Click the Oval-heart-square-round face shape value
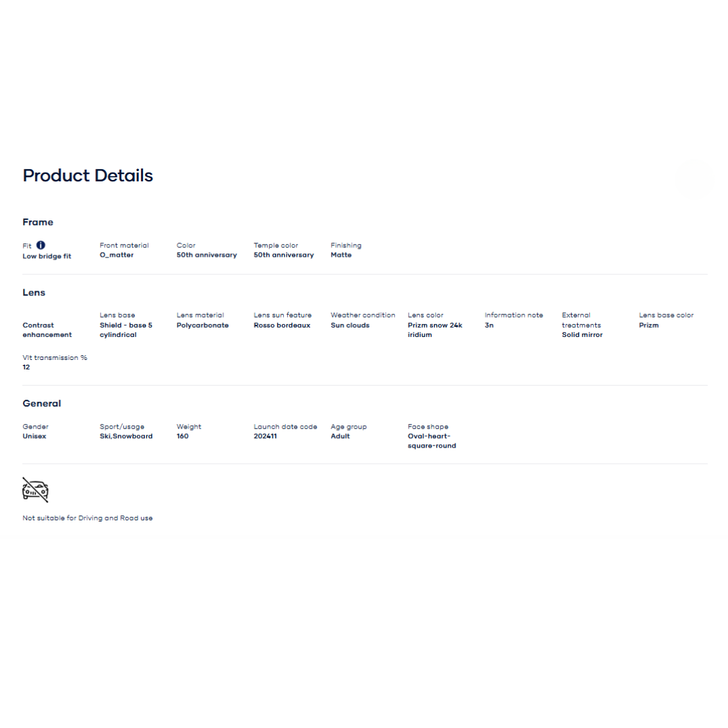 pos(431,441)
